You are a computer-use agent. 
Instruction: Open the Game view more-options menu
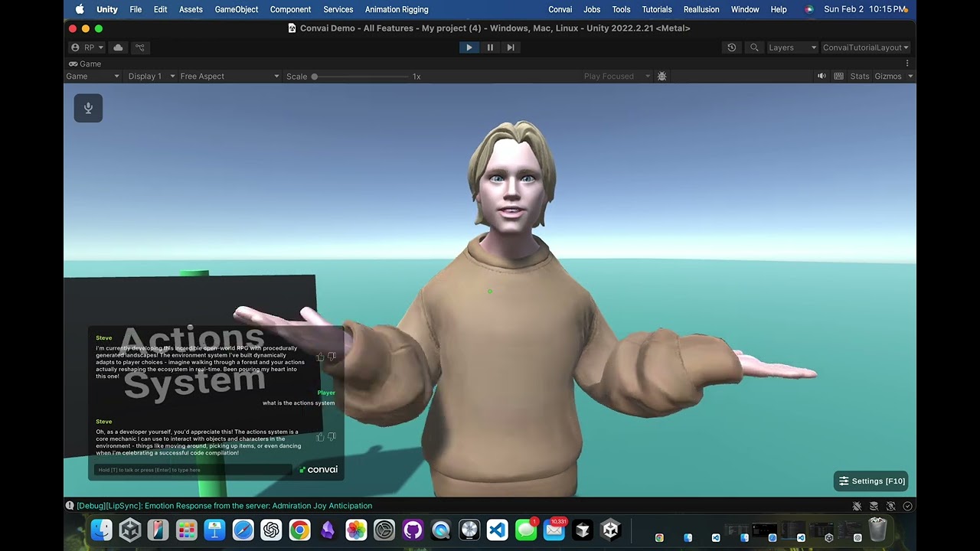point(907,64)
